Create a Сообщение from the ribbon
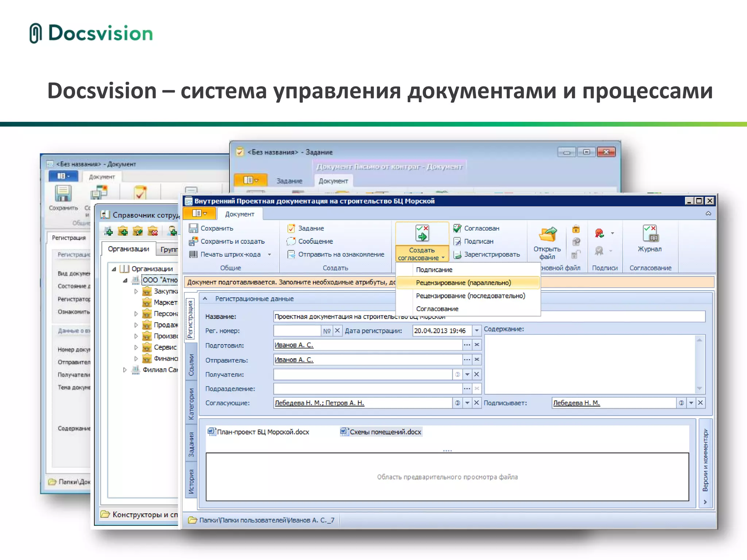The width and height of the screenshot is (747, 560). [x=310, y=241]
